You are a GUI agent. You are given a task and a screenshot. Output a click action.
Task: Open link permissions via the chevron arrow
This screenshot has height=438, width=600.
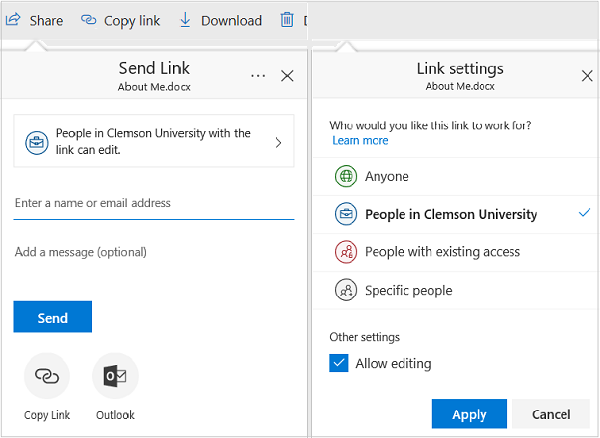(278, 143)
